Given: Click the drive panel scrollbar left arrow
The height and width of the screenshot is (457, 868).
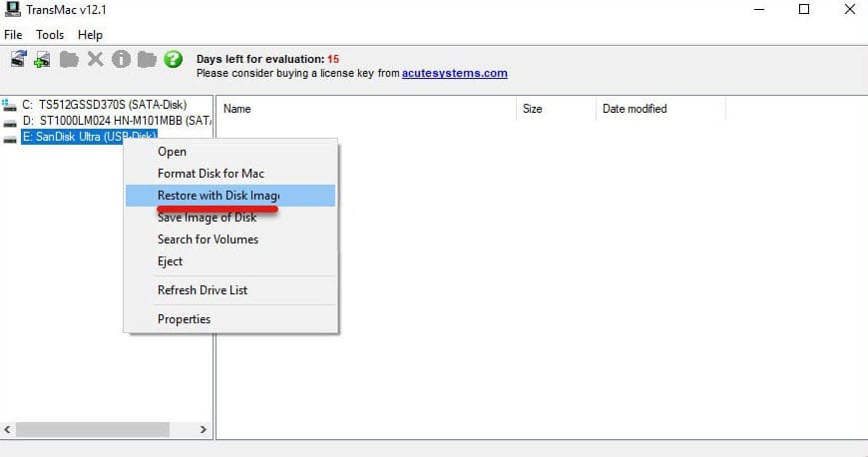Looking at the screenshot, I should (7, 429).
